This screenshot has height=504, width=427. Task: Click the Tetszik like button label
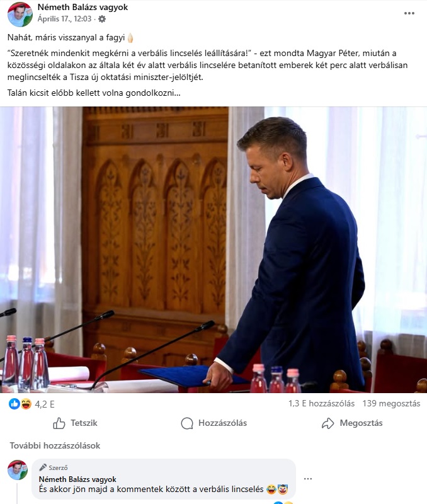(84, 423)
